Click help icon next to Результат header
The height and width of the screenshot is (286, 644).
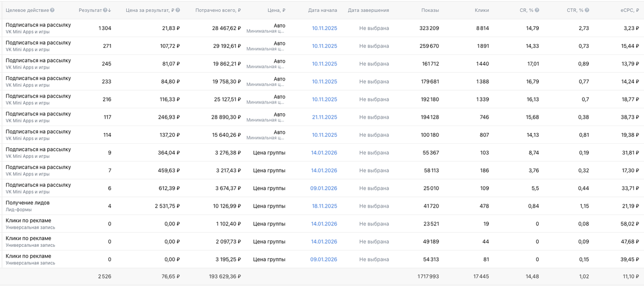(x=105, y=10)
